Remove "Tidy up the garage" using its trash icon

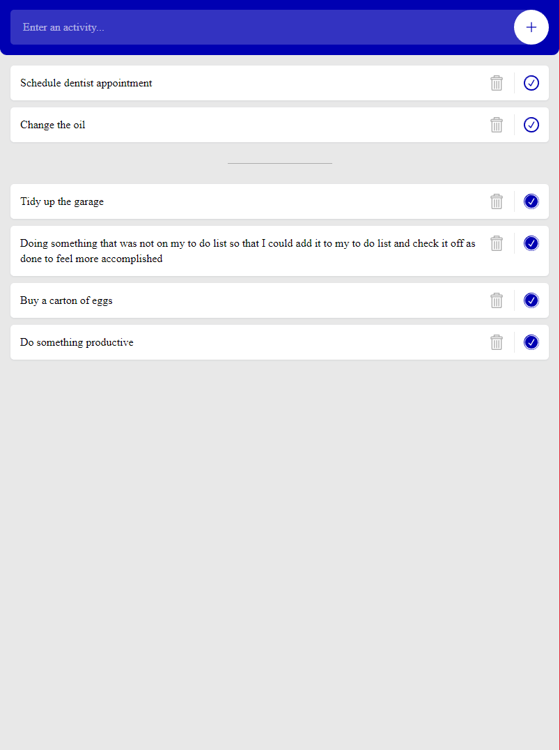tap(497, 201)
